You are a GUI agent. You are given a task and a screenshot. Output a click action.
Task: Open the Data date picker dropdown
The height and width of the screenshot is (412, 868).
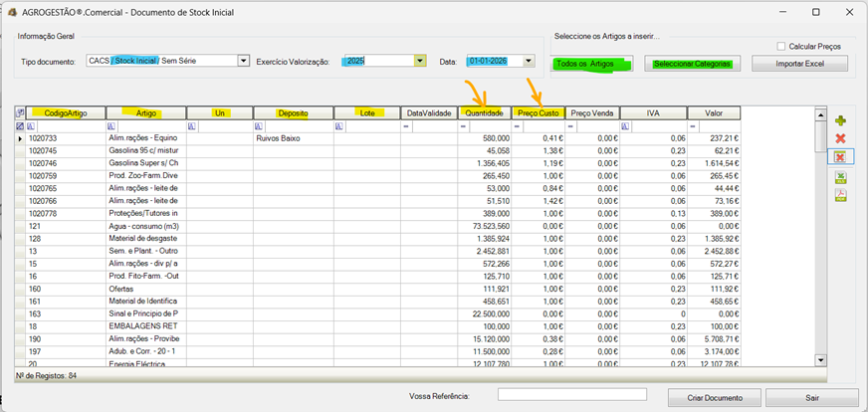coord(529,62)
